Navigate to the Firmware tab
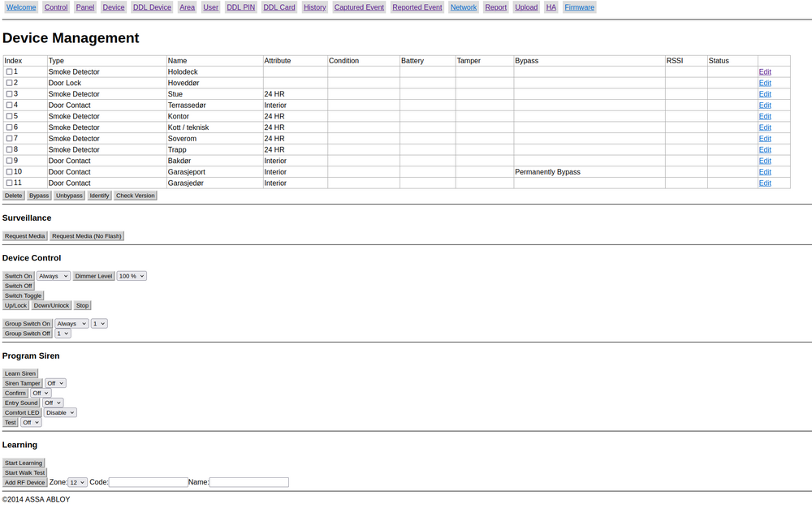 pyautogui.click(x=579, y=7)
